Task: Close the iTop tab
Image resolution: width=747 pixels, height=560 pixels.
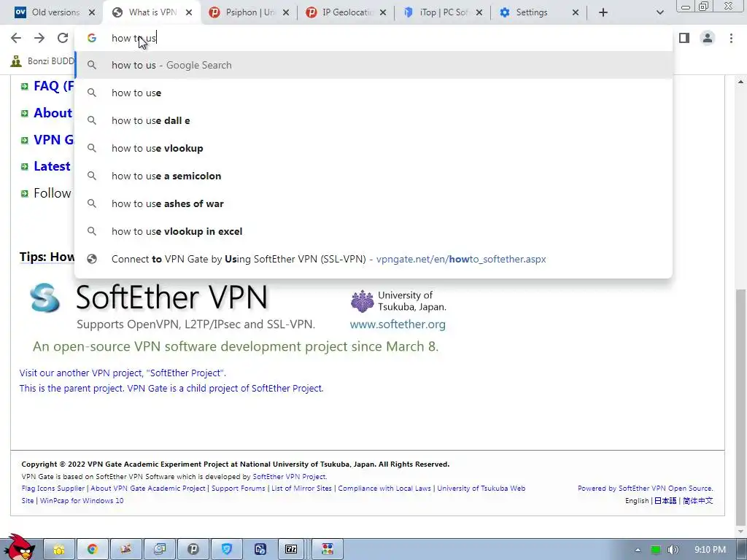Action: coord(480,12)
